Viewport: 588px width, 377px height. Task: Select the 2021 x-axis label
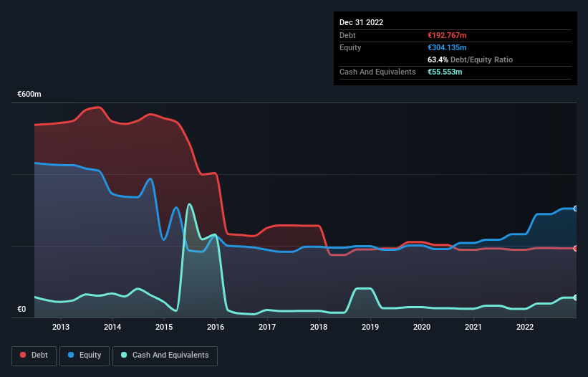[473, 327]
